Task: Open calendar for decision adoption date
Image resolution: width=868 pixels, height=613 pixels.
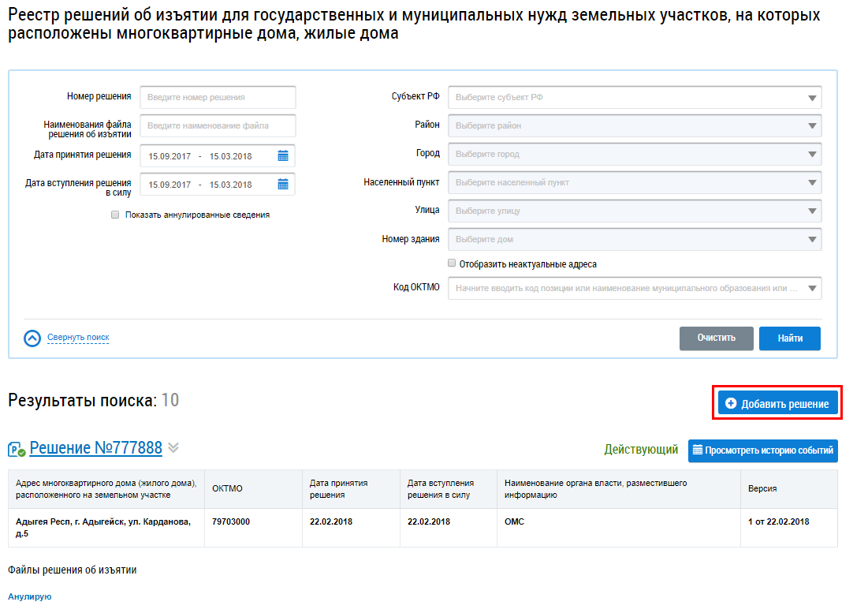Action: coord(283,156)
